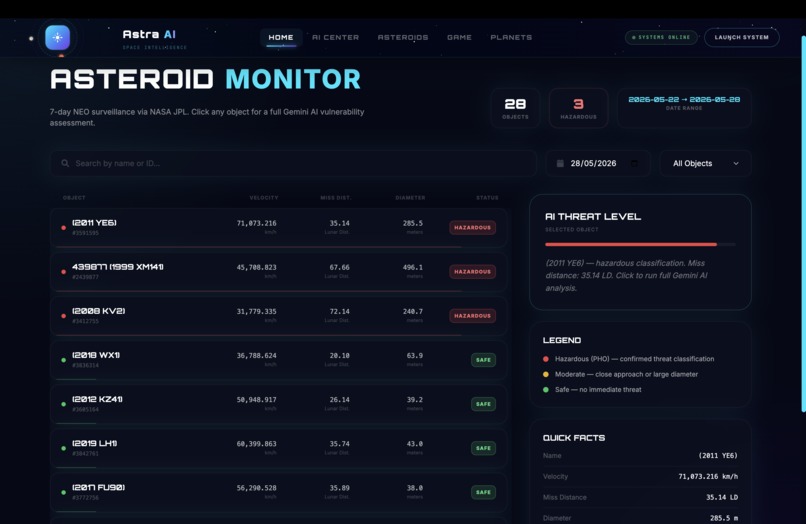Select the (2012 KZ41) asteroid row
The image size is (806, 524).
coord(279,404)
